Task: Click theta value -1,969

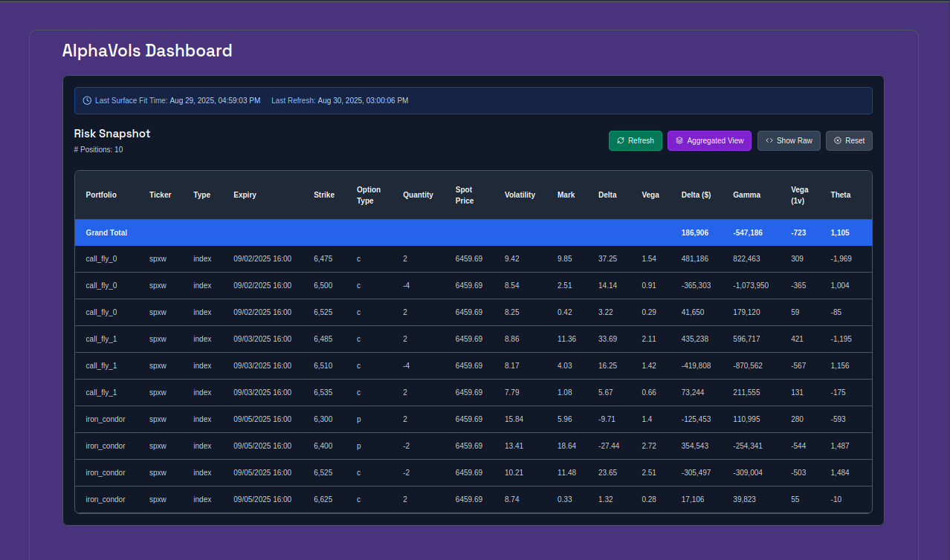Action: coord(841,258)
